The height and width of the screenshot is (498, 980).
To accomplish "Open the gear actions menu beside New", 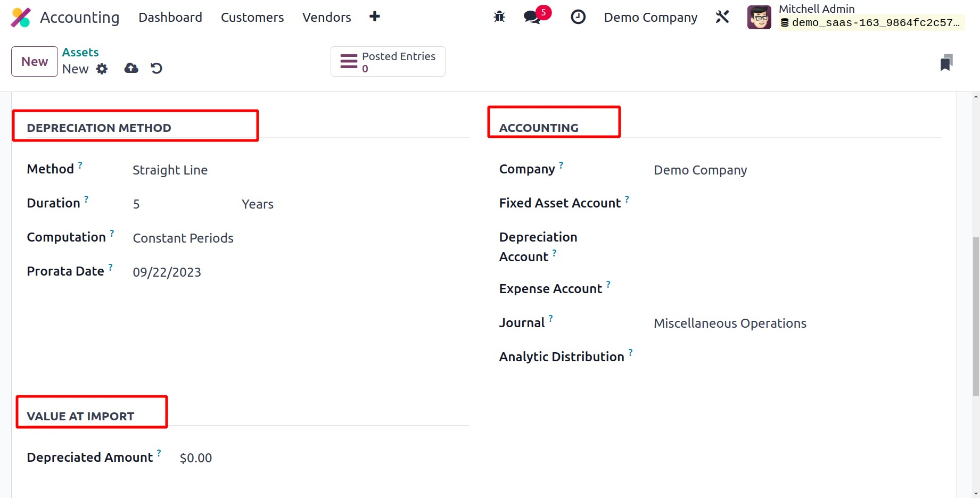I will coord(102,69).
